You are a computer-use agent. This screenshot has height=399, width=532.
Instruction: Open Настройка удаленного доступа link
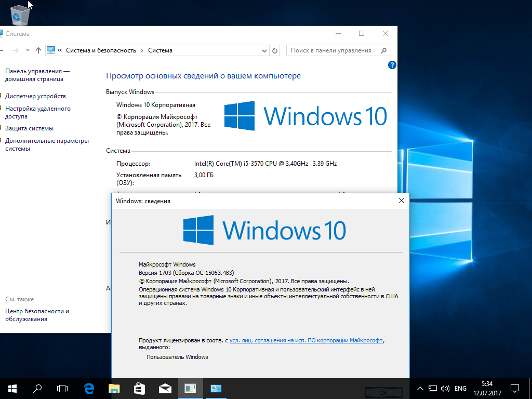[x=37, y=112]
